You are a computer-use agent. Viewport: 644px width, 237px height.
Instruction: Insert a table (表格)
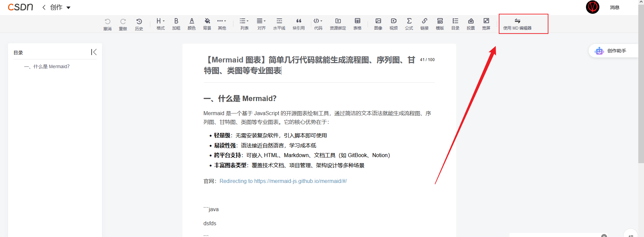357,24
